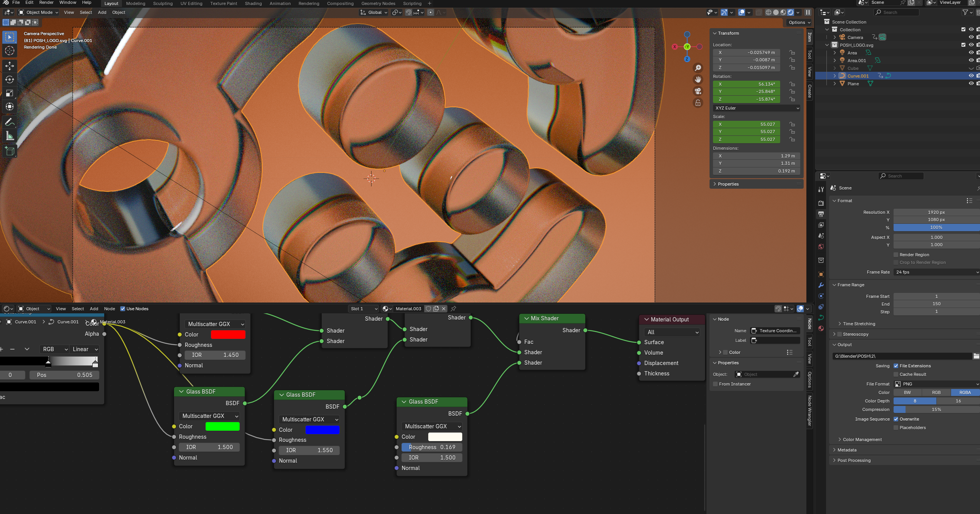Open the green Glass BSDF color swatch

223,426
